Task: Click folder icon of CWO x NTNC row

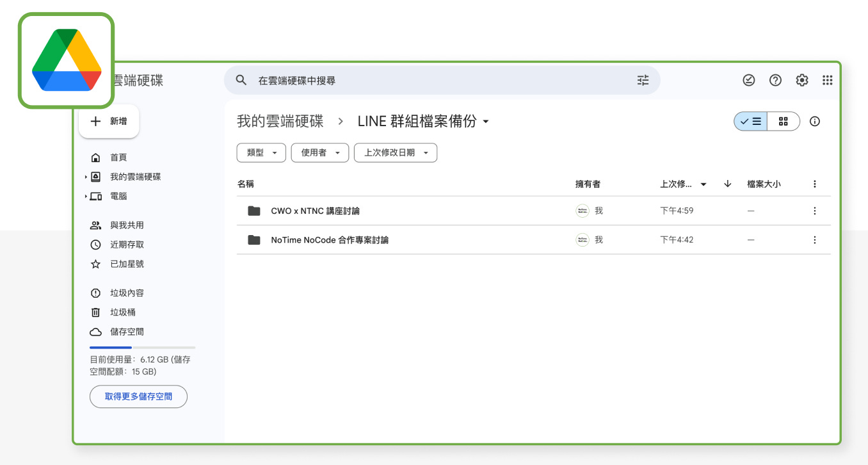Action: pyautogui.click(x=254, y=211)
